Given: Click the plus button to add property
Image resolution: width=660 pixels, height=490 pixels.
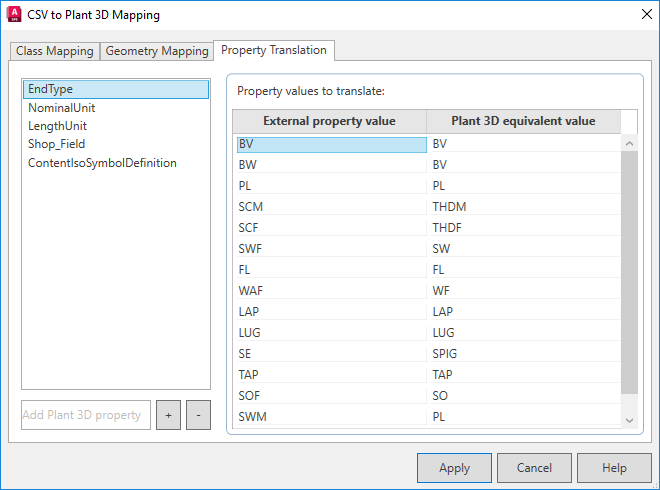Looking at the screenshot, I should [168, 415].
